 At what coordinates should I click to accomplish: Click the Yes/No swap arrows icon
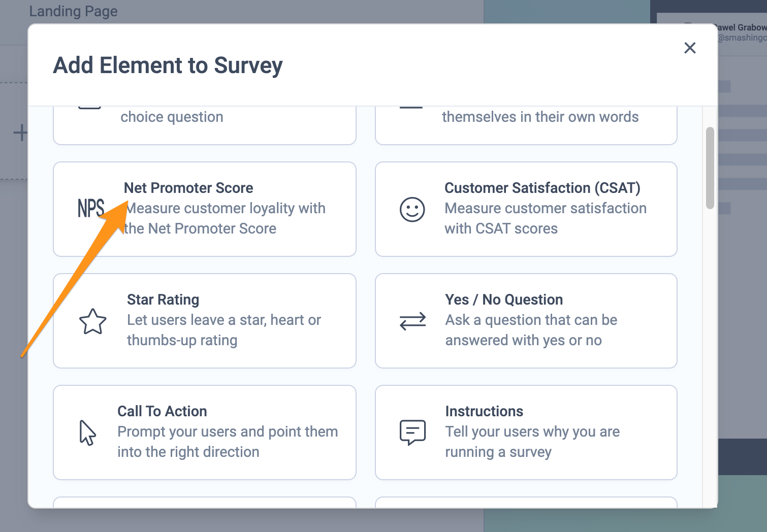(412, 321)
